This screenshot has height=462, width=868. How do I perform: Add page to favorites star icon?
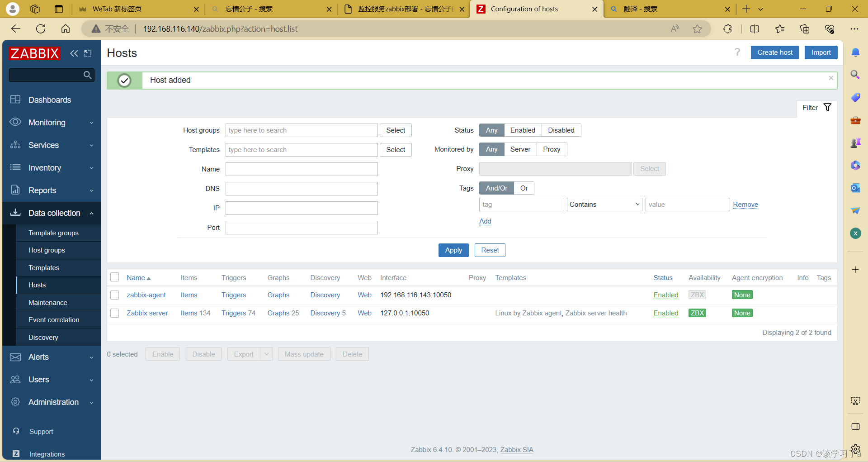[x=698, y=29]
